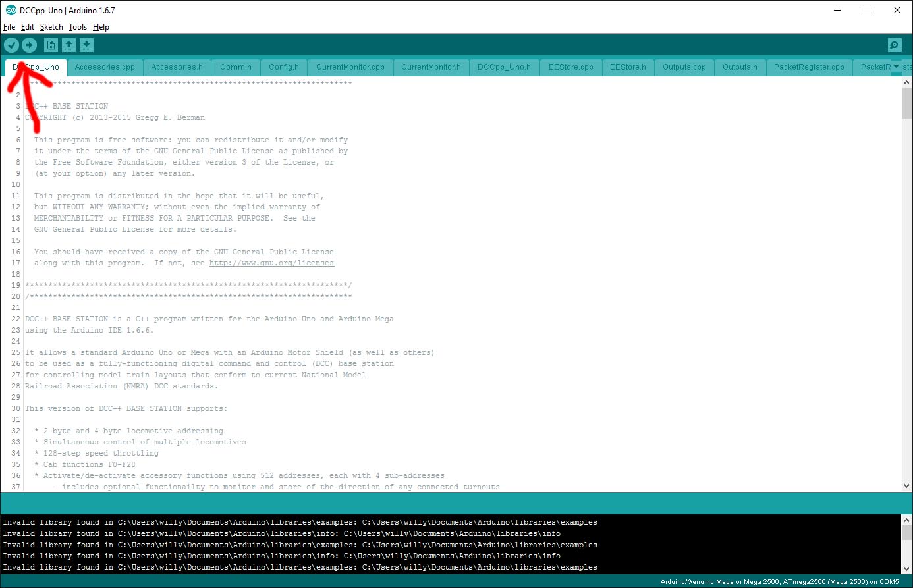Viewport: 913px width, 588px height.
Task: Click console scrollbar up arrow
Action: pyautogui.click(x=907, y=520)
